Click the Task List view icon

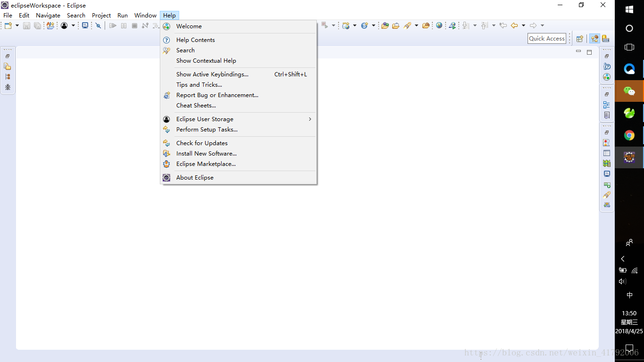[x=607, y=115]
